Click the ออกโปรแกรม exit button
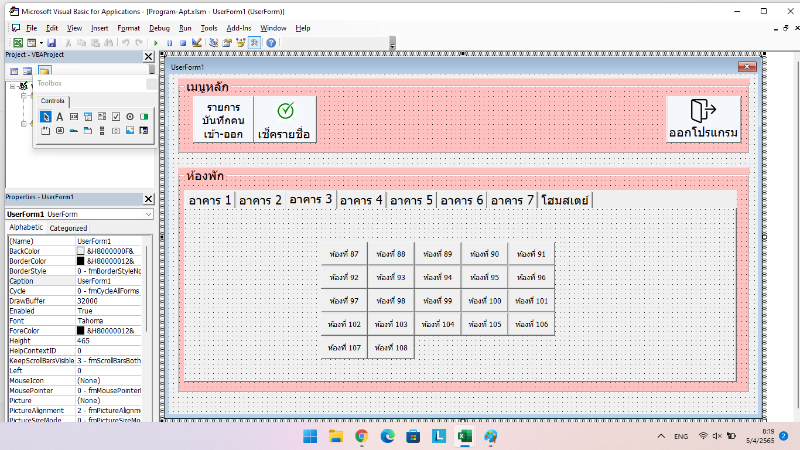800x450 pixels. 704,119
